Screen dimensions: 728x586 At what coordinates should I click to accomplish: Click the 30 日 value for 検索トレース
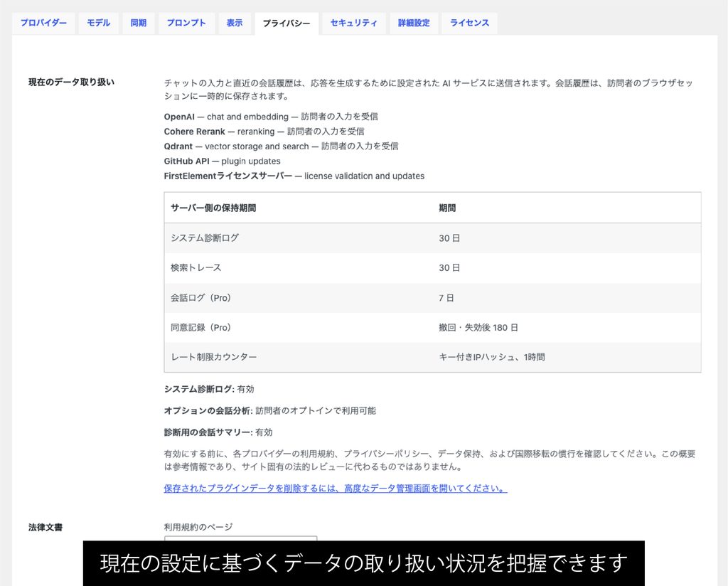tap(449, 268)
